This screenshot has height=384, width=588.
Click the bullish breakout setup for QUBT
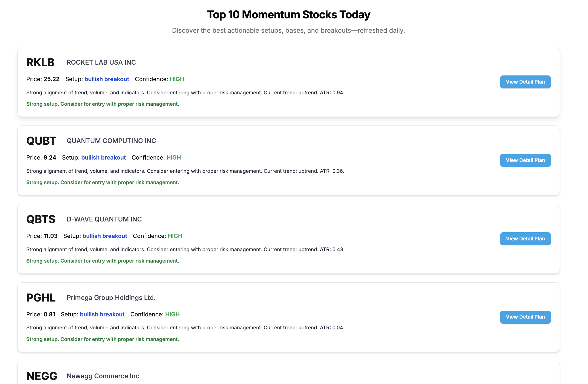tap(104, 158)
